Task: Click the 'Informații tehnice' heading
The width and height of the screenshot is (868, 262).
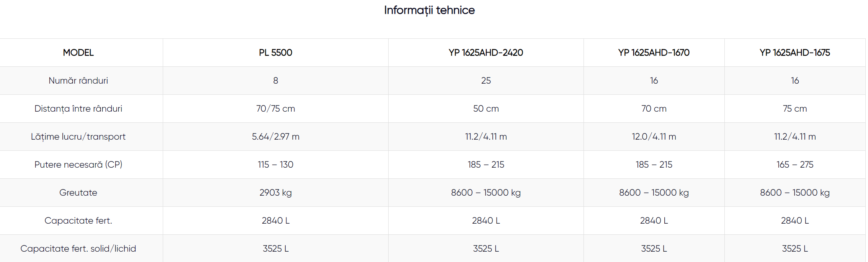Action: [x=429, y=10]
